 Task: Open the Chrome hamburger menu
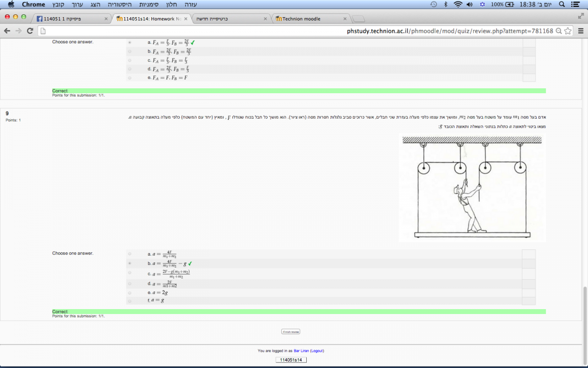coord(581,31)
